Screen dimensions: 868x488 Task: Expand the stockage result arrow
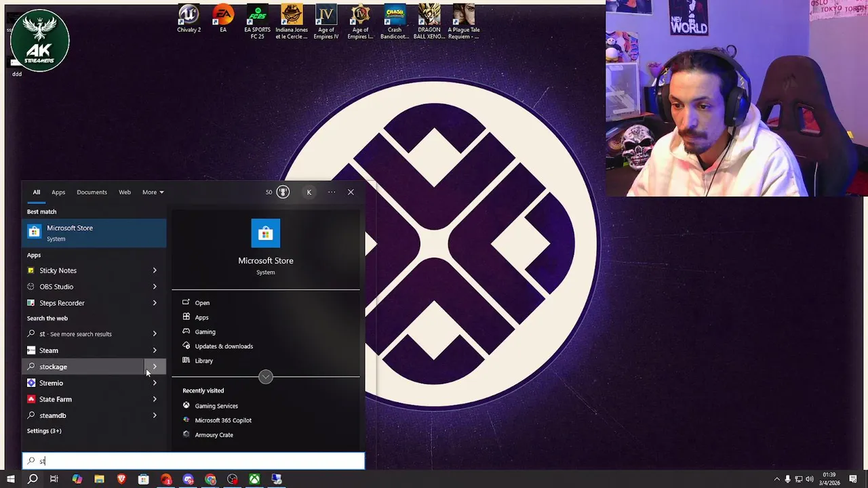pyautogui.click(x=155, y=367)
